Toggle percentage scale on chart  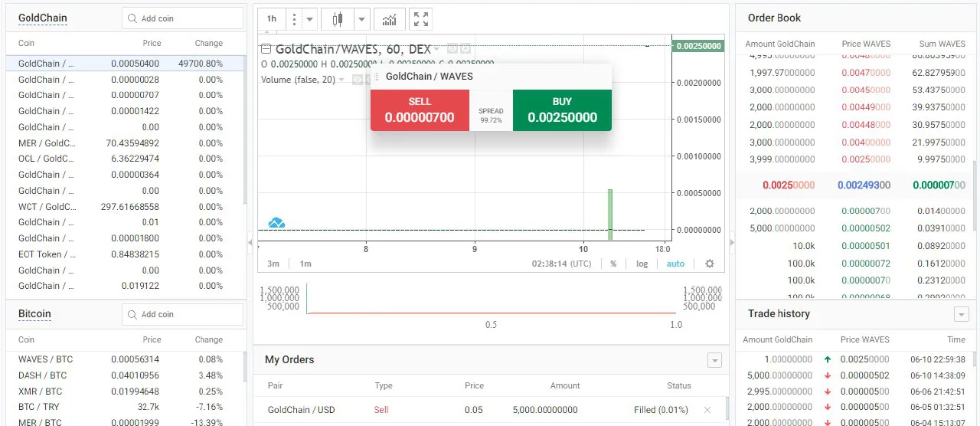613,264
